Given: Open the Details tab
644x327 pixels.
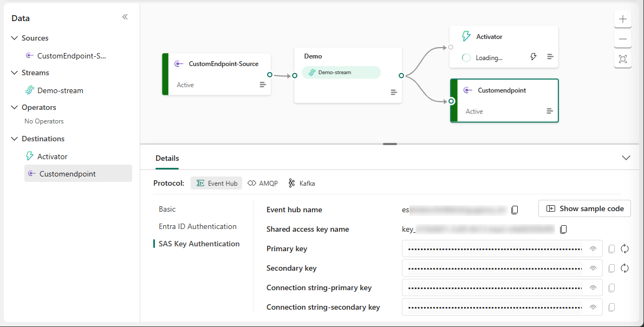Looking at the screenshot, I should 167,159.
